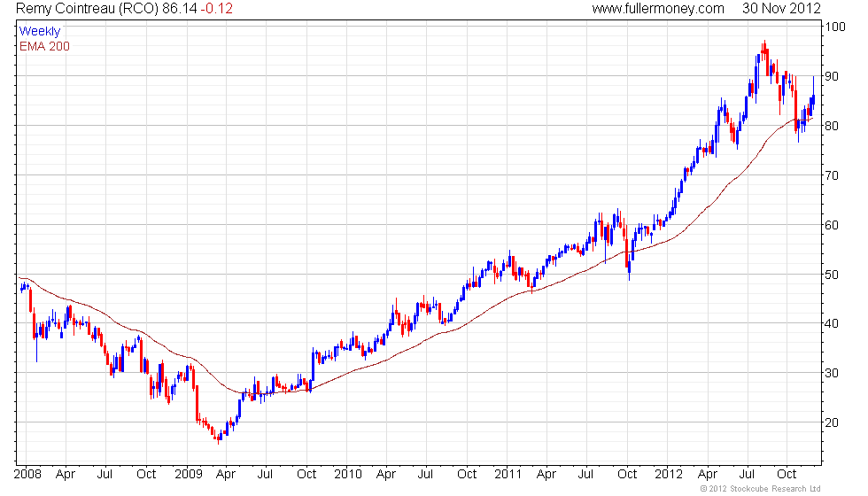Click the Remy Cointreau (RCO) title

(x=87, y=8)
